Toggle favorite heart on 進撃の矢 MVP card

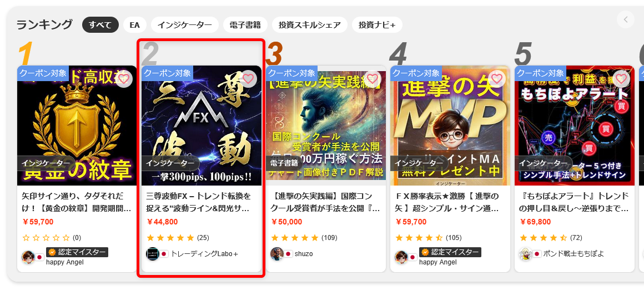coord(497,78)
